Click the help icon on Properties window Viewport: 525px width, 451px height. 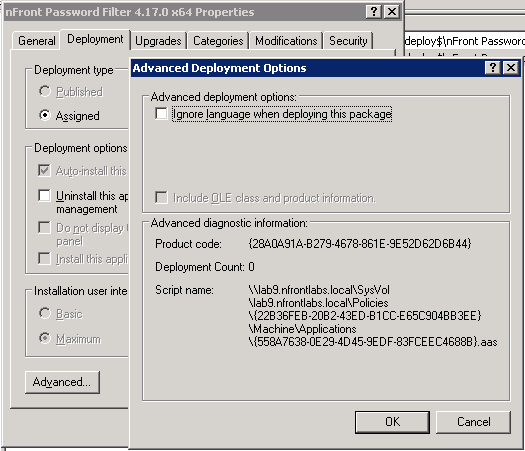coord(374,12)
